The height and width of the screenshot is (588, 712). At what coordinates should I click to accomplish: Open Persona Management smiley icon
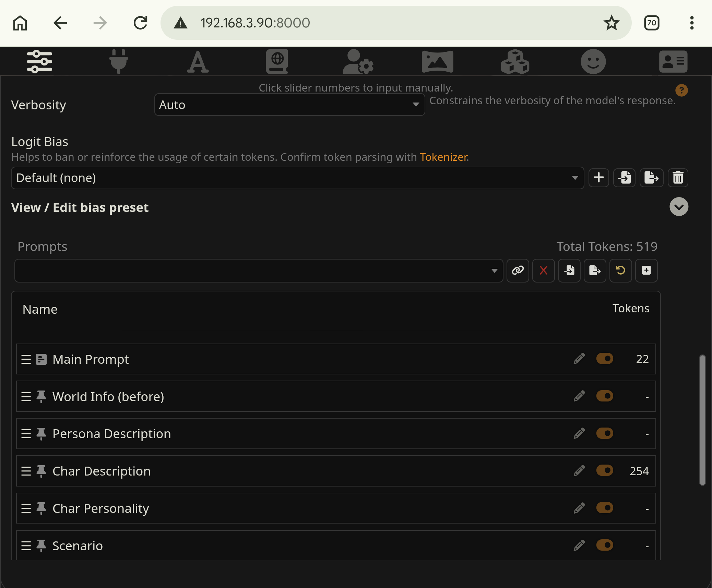593,61
